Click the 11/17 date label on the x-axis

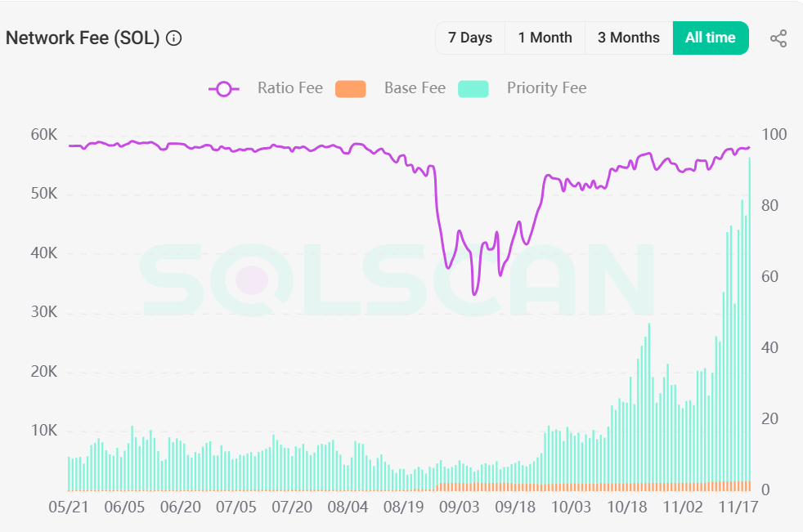[x=738, y=507]
